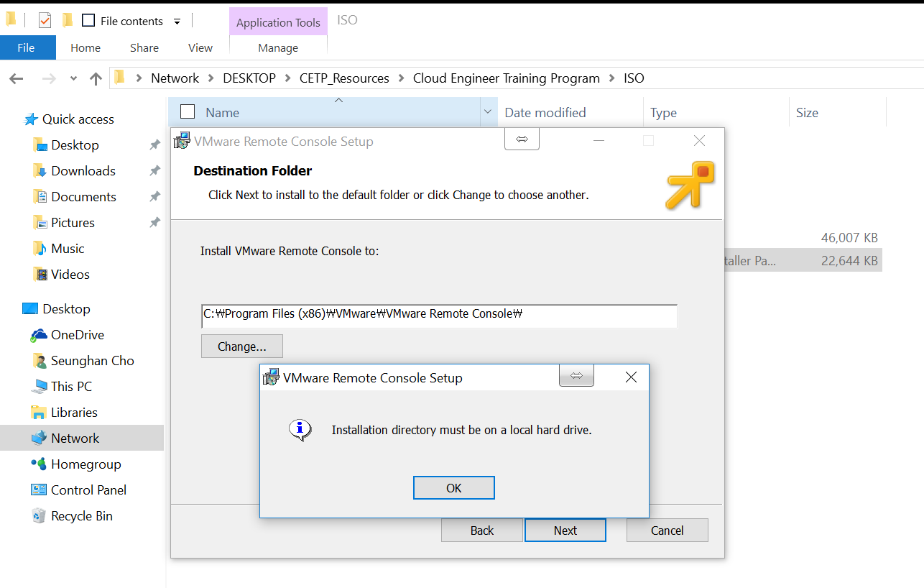
Task: Click the folder icon in the address bar
Action: coord(120,78)
